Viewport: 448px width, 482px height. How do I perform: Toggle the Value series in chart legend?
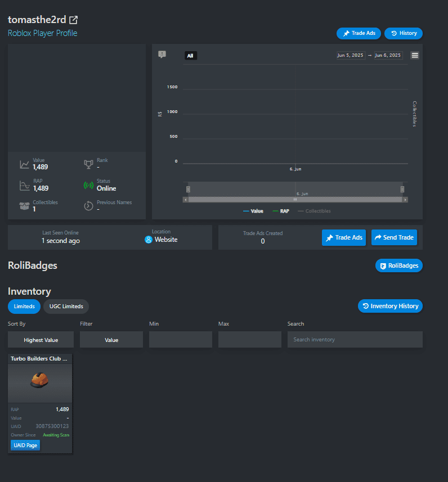coord(253,211)
